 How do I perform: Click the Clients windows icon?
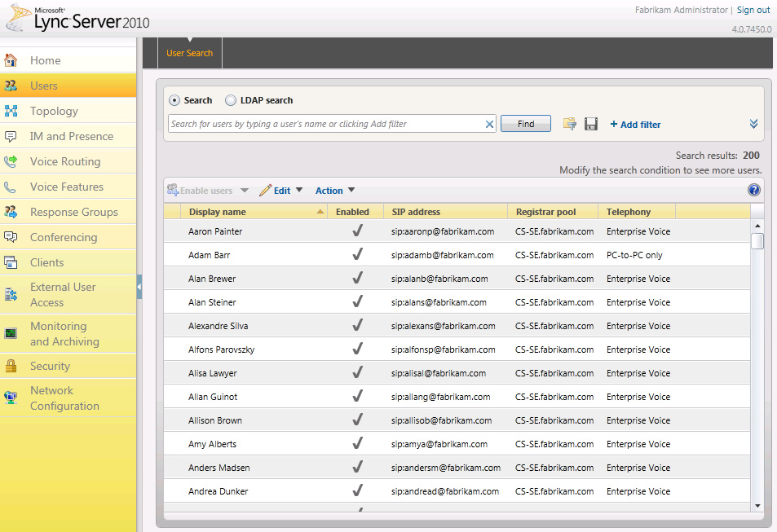point(11,262)
